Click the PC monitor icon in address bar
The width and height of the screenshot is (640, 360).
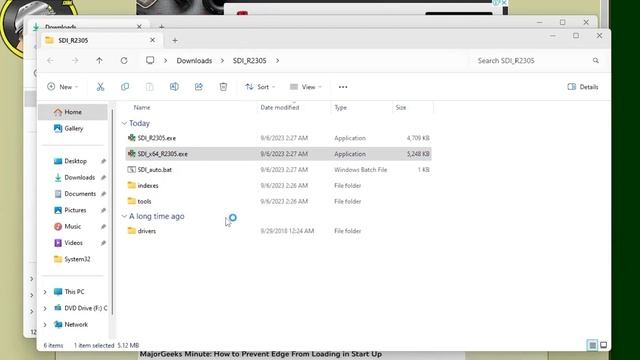150,60
